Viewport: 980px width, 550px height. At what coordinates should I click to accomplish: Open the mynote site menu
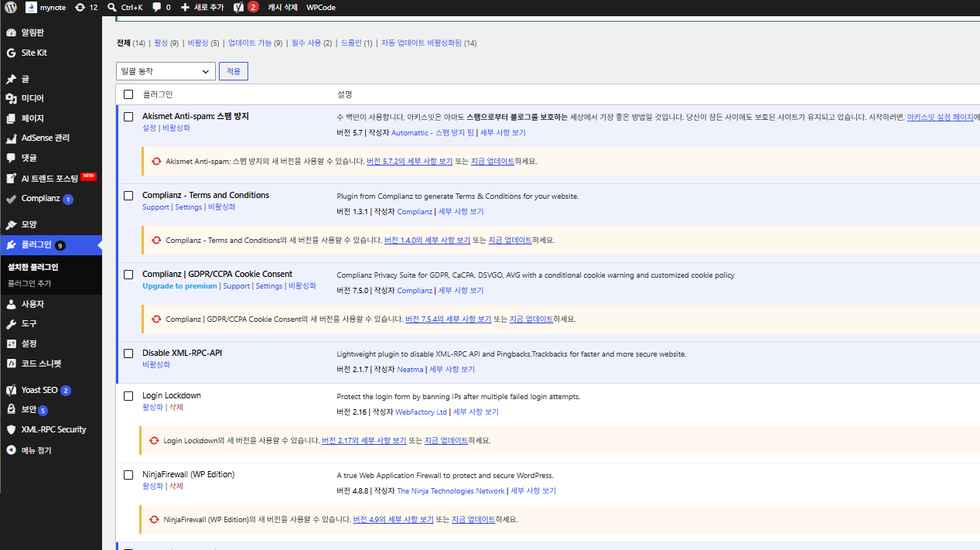point(47,7)
